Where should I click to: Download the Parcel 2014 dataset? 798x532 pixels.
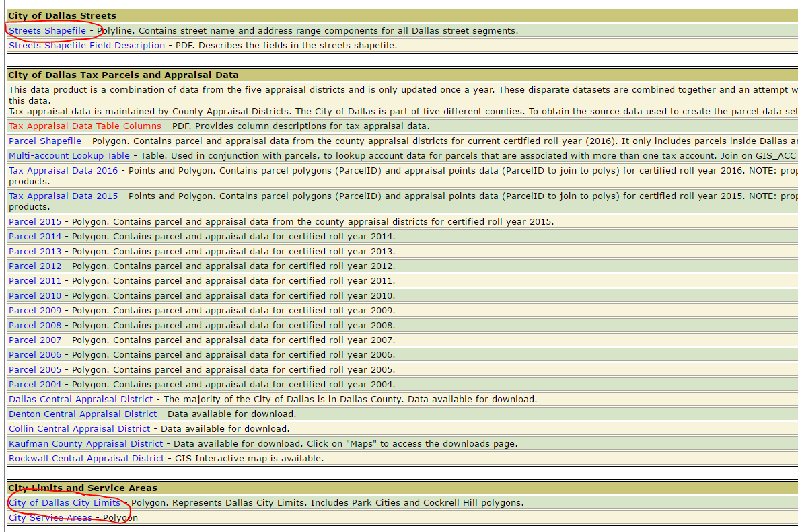(34, 237)
